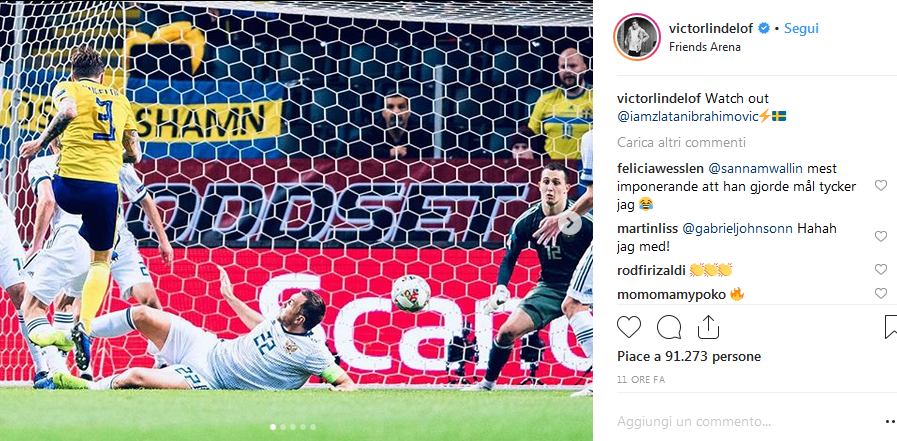Open victorlindelof username in header
The width and height of the screenshot is (897, 441).
(710, 29)
